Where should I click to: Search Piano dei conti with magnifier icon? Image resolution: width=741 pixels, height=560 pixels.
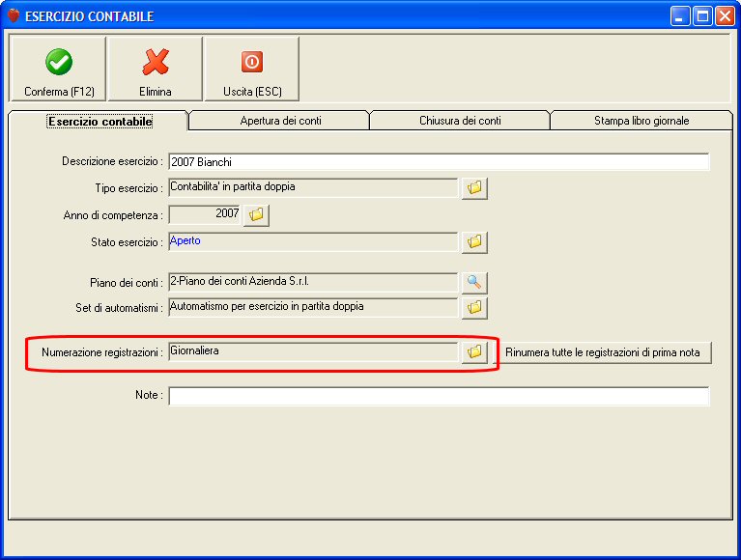[474, 282]
